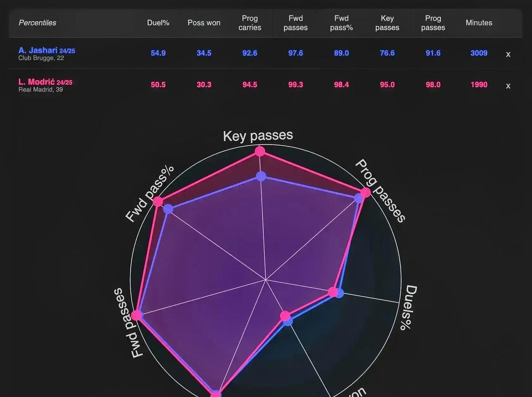The width and height of the screenshot is (532, 397).
Task: Click the Duel% column header
Action: 158,23
